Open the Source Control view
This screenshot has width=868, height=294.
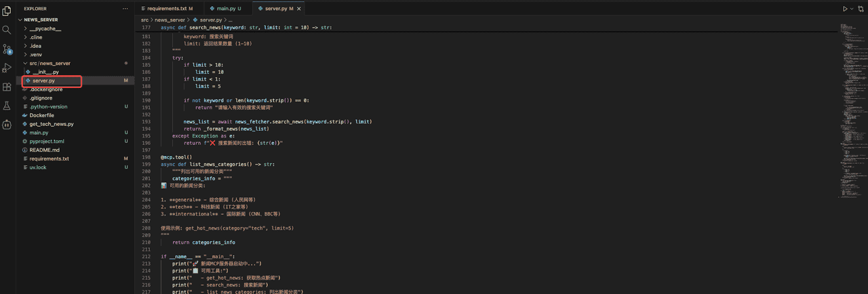7,49
